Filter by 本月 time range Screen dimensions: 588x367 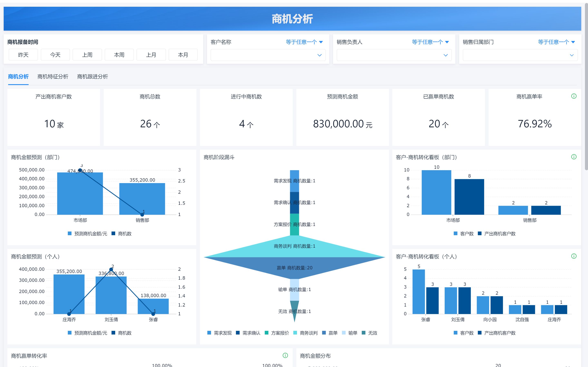[183, 55]
